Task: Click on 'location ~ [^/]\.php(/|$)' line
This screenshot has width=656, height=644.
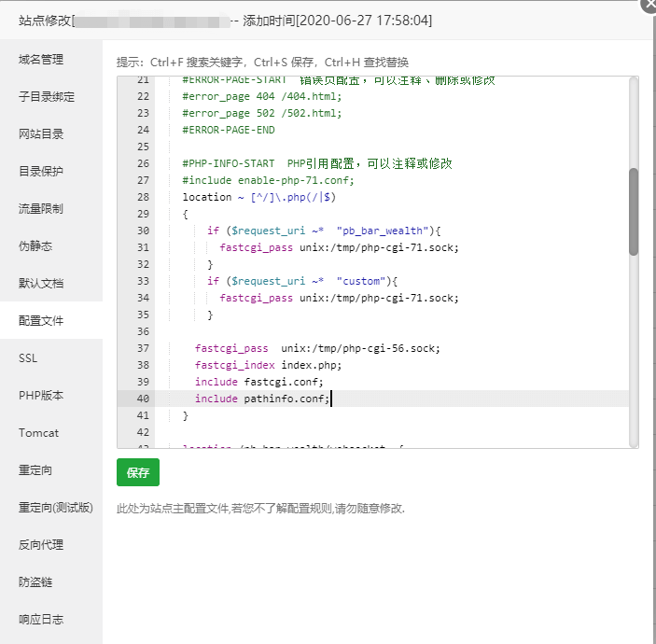Action: click(259, 197)
